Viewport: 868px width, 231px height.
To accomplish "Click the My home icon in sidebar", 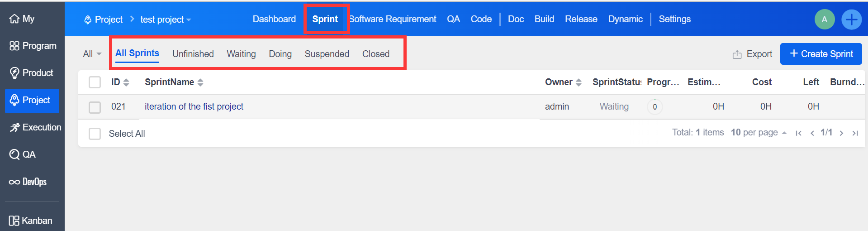I will coord(14,19).
